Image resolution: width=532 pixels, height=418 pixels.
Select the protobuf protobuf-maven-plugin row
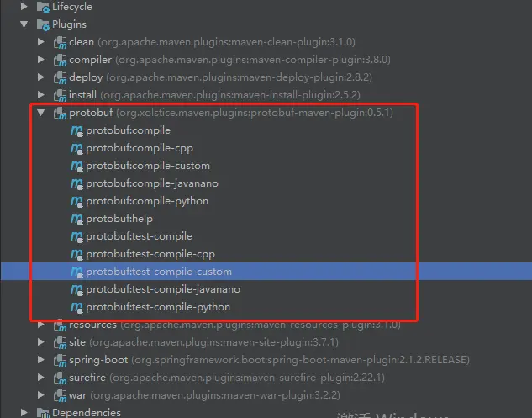(x=231, y=113)
